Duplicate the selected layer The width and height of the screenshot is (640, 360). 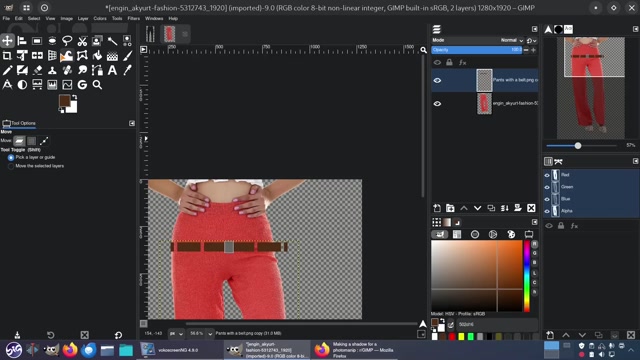click(491, 208)
